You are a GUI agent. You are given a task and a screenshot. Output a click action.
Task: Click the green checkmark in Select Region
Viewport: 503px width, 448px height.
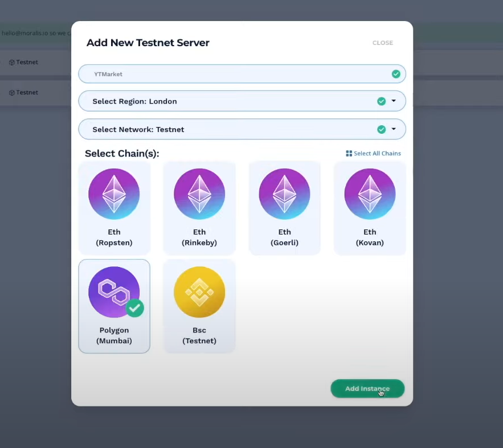(382, 101)
